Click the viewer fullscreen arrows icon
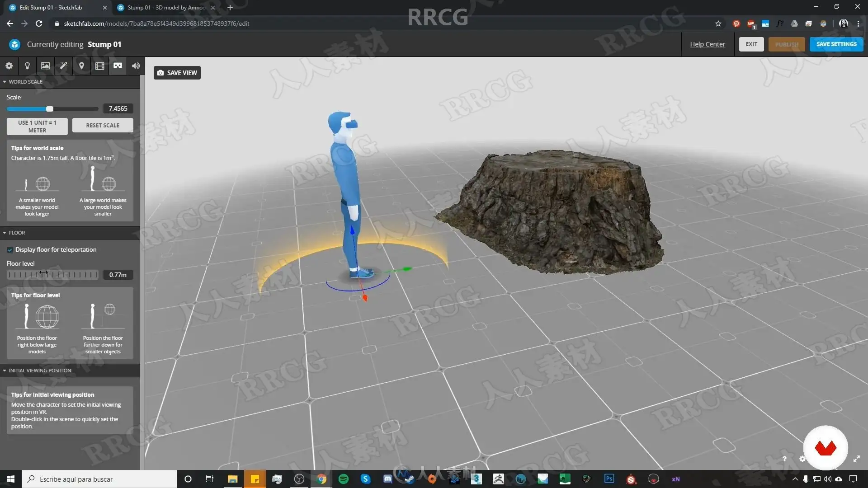 coord(856,459)
